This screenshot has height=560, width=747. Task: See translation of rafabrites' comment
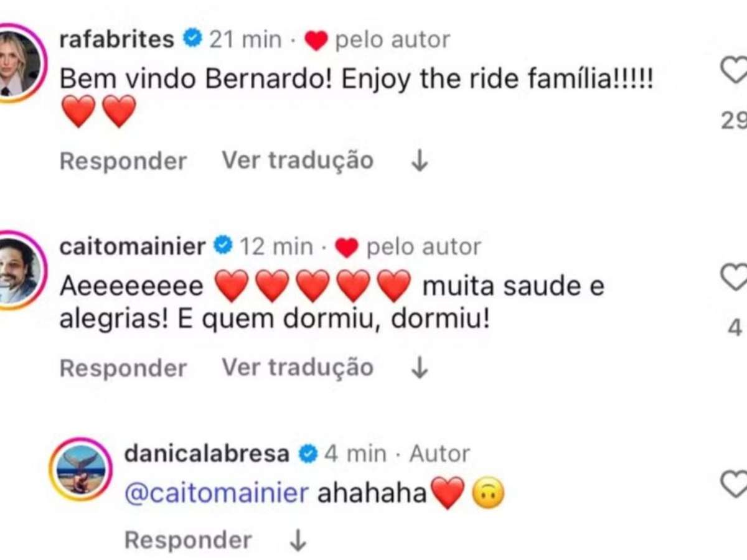[x=298, y=161]
